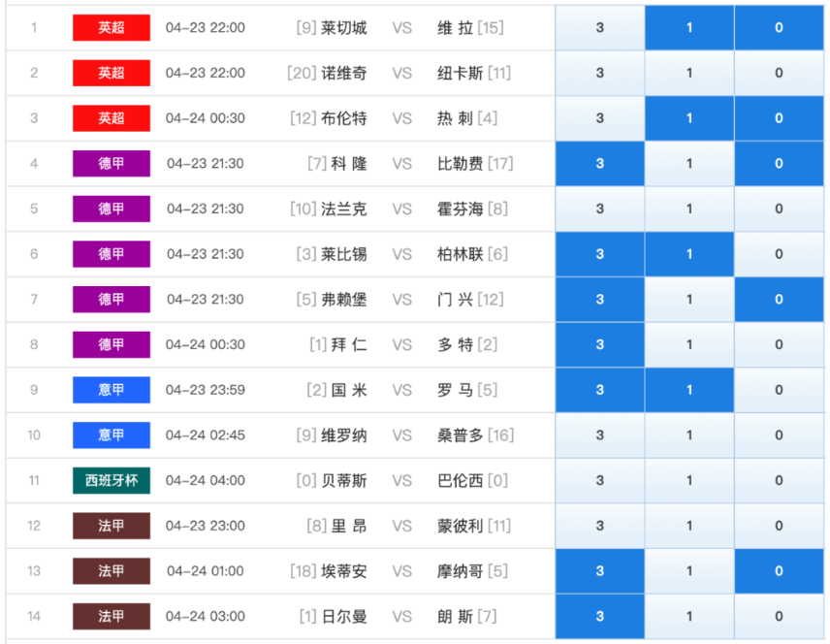830x644 pixels.
Task: Select the 1 option for 诺维奇 vs 纽卡斯
Action: (689, 73)
